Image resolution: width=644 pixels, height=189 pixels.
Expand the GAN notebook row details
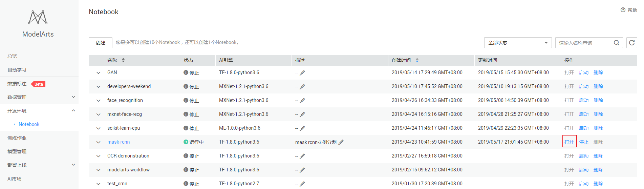pos(98,72)
